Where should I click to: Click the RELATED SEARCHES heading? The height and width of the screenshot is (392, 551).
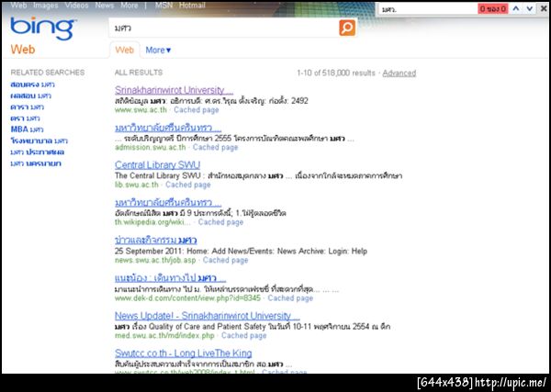(x=48, y=73)
